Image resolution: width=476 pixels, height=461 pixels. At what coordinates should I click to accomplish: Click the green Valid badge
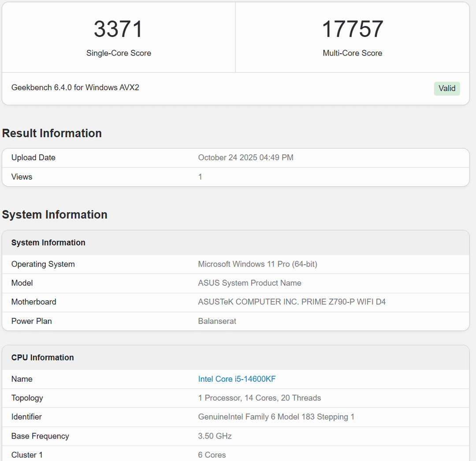point(447,89)
